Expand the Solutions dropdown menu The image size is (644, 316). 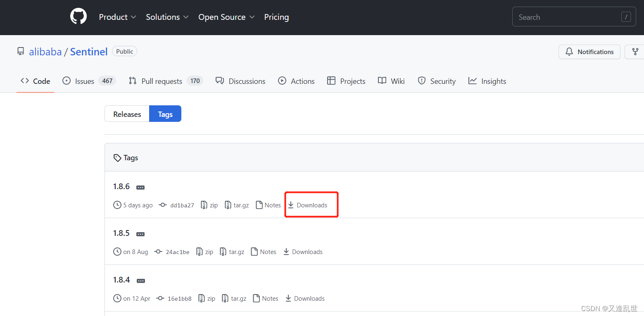[x=167, y=17]
